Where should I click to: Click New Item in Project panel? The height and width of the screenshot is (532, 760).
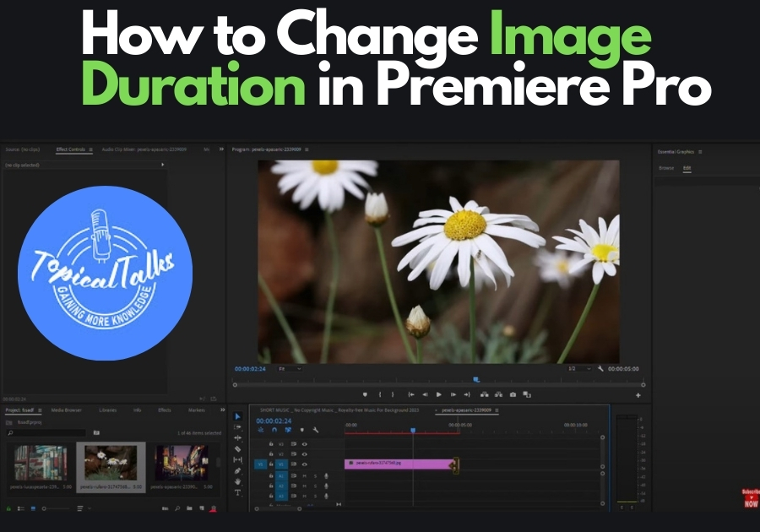pyautogui.click(x=202, y=508)
